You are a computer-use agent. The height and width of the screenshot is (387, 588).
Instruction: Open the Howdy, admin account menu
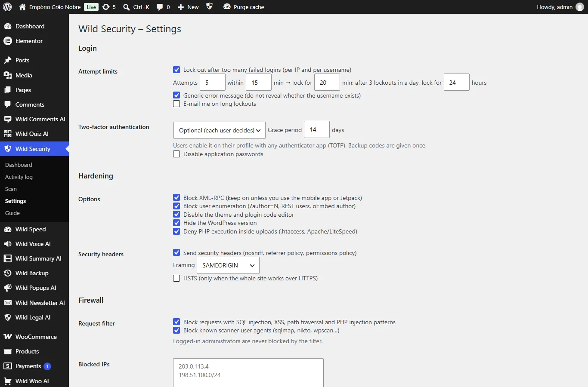560,7
